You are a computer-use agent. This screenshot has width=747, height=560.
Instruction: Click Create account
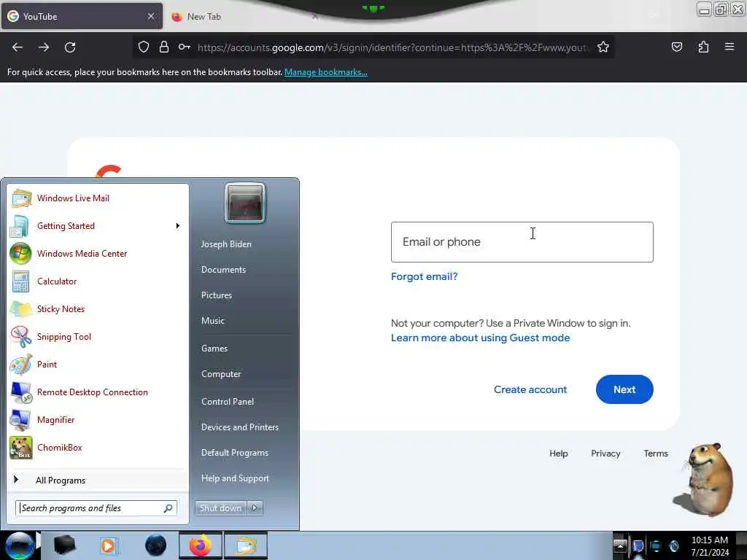coord(530,389)
